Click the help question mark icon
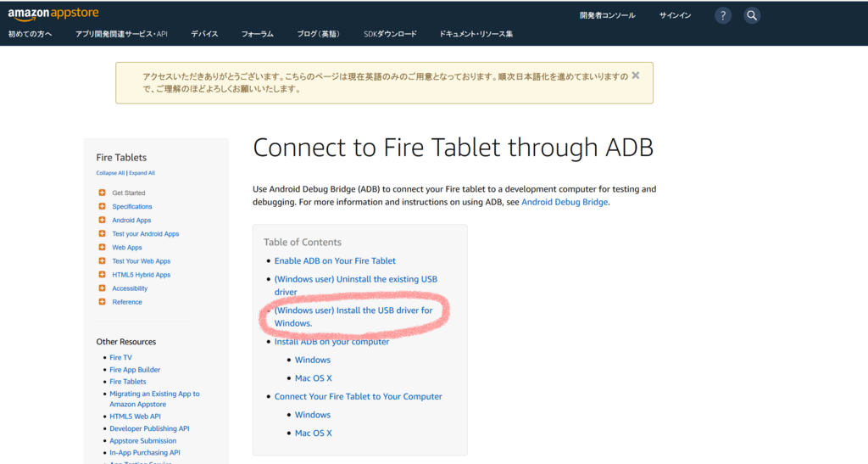The image size is (868, 464). pos(722,15)
